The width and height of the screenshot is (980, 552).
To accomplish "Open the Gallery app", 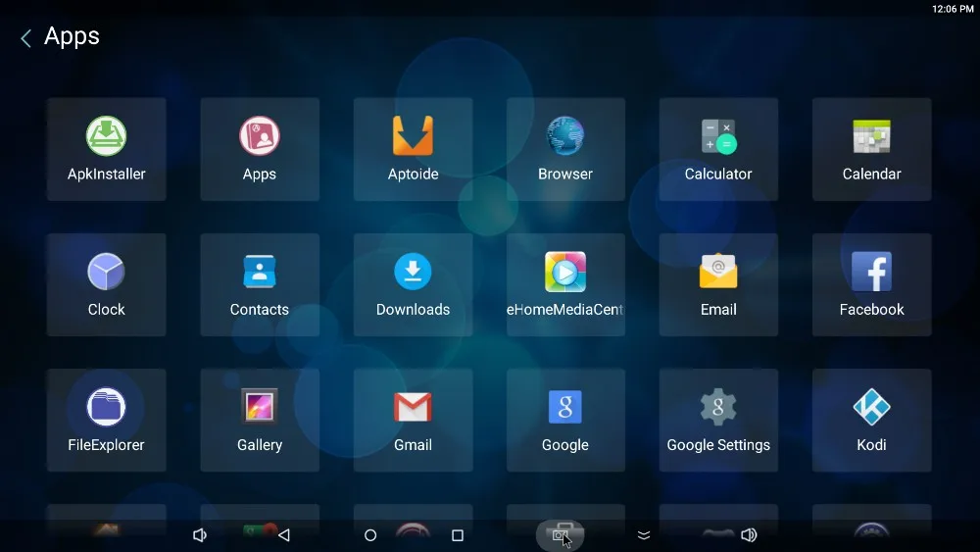I will 260,420.
